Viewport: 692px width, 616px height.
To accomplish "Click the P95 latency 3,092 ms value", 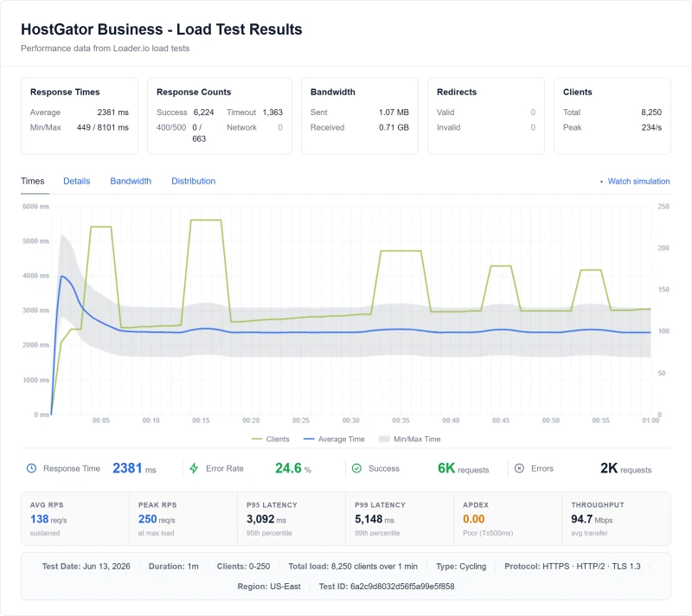I will click(x=266, y=519).
